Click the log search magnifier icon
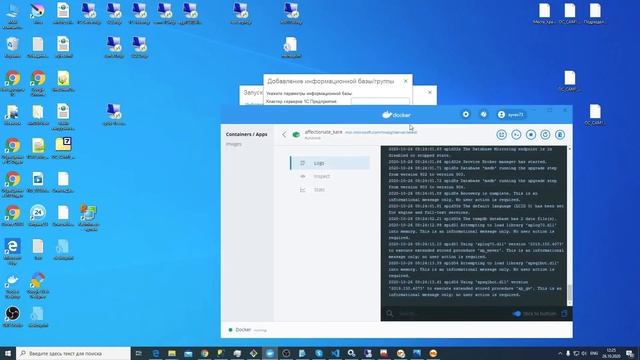Viewport: 640px width, 360px height. (390, 313)
